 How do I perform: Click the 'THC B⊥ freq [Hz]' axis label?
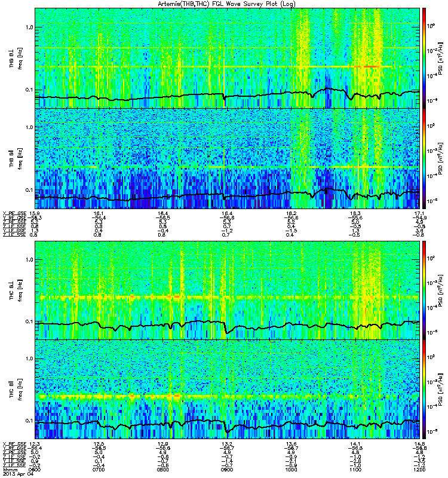16,290
